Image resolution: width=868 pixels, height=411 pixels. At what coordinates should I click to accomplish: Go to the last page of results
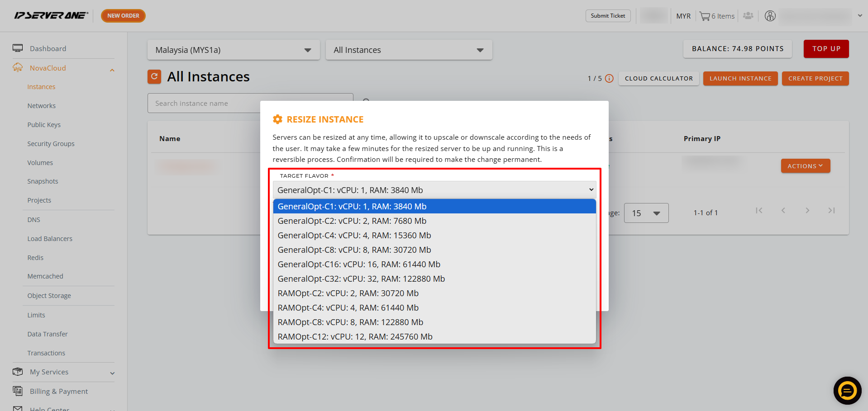coord(831,210)
